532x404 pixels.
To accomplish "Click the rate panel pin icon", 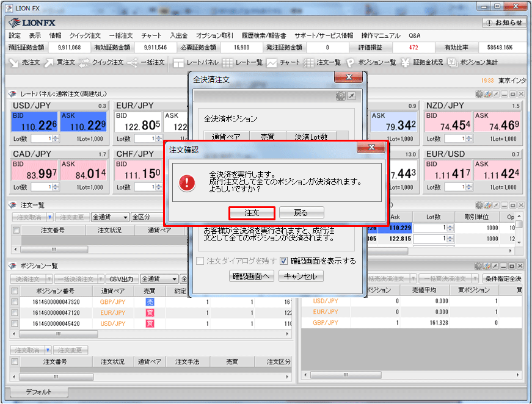I will 496,94.
